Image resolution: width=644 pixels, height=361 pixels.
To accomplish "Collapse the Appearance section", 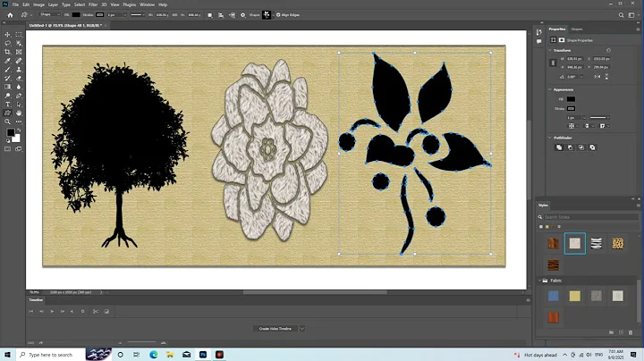I will tap(550, 89).
